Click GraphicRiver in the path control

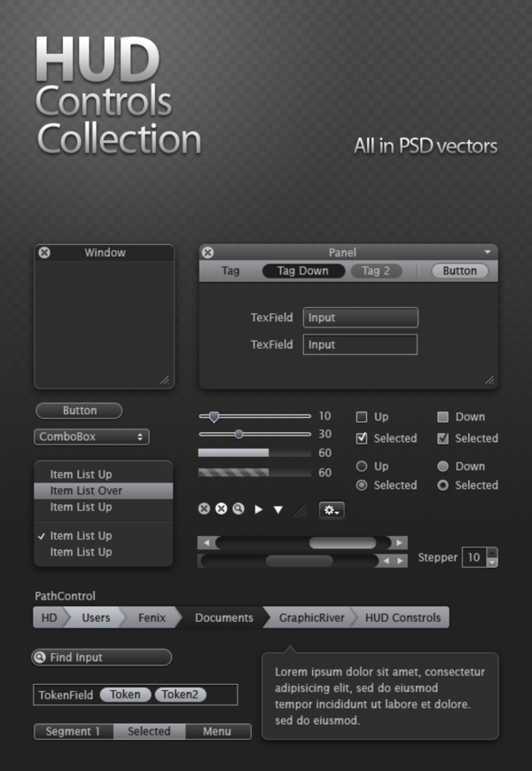coord(311,618)
